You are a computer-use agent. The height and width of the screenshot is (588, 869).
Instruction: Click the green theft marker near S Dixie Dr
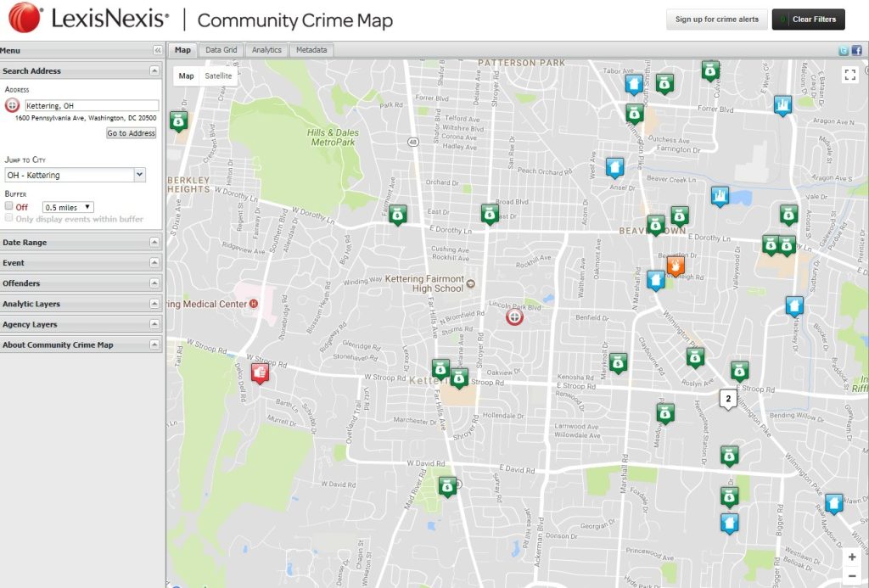[x=178, y=120]
